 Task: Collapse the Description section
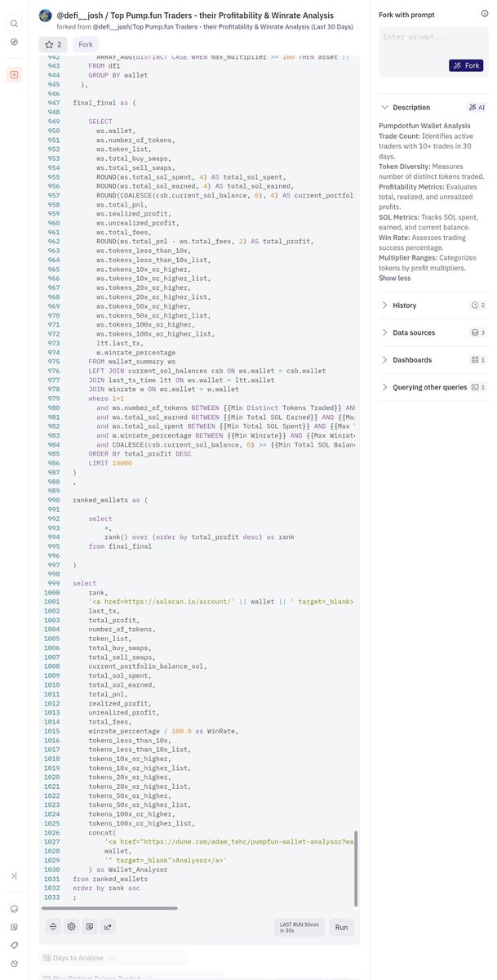click(x=385, y=107)
